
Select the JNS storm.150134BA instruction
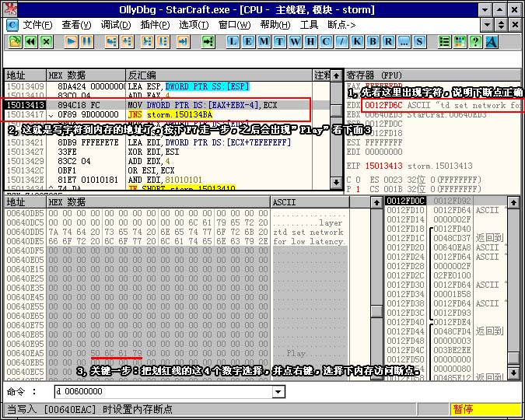click(x=170, y=114)
